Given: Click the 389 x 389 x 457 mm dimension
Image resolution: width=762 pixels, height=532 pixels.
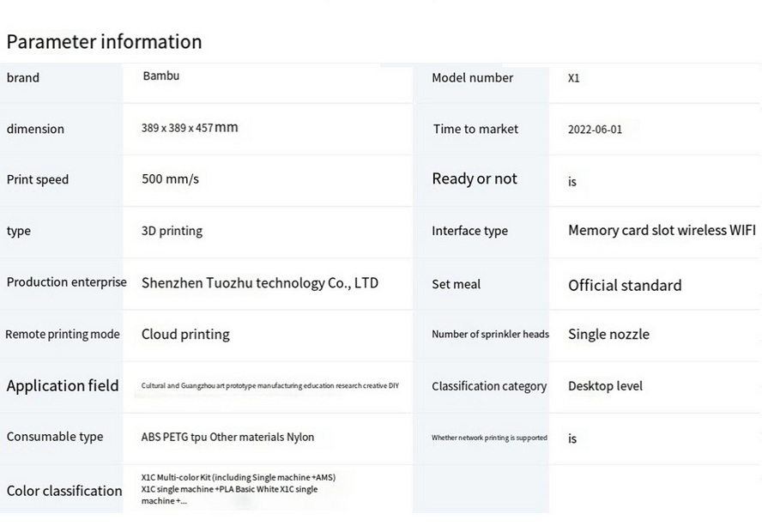Looking at the screenshot, I should [x=190, y=128].
